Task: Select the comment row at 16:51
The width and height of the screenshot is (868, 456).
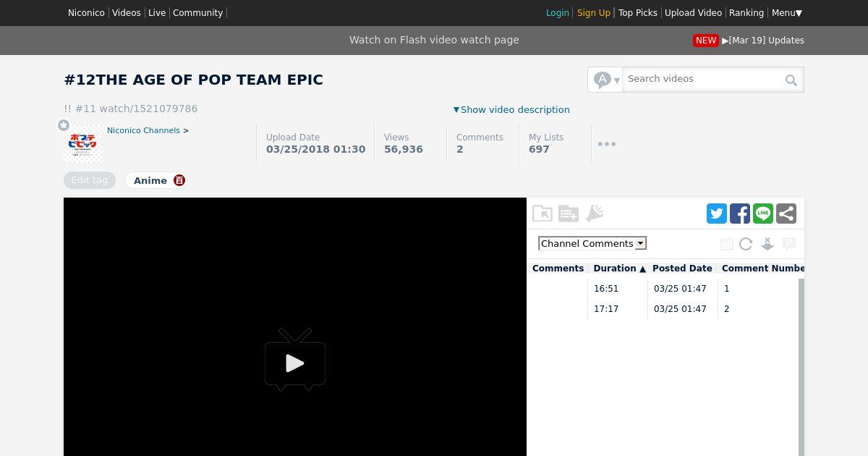Action: point(663,289)
